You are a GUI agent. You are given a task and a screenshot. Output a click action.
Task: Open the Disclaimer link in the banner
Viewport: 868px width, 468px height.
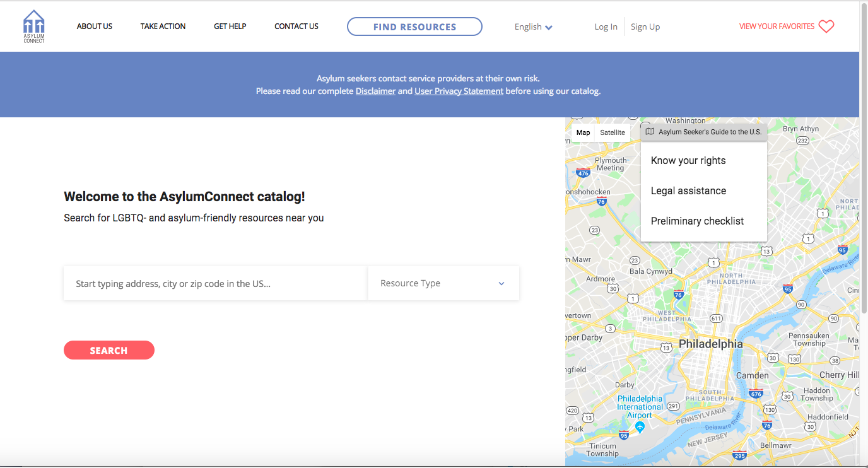(375, 91)
